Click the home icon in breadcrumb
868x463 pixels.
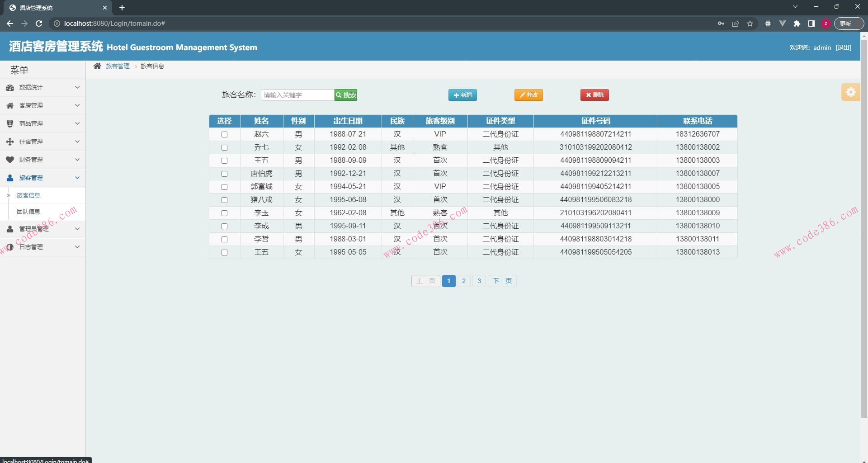click(x=97, y=66)
